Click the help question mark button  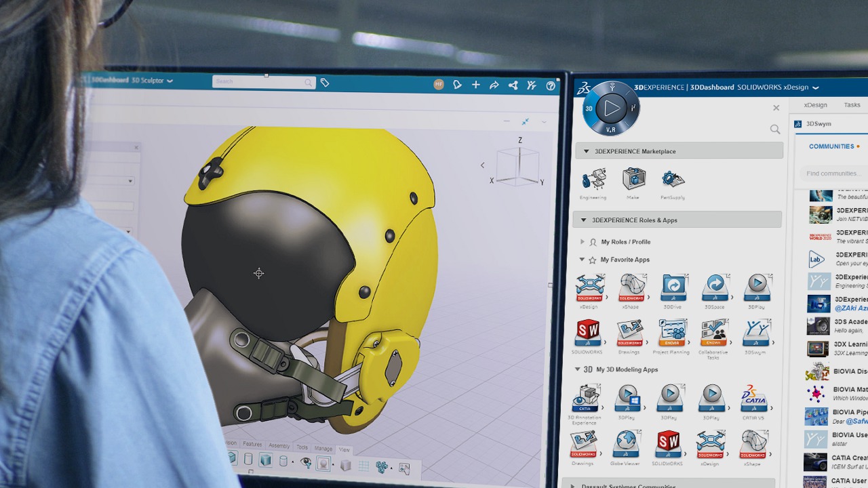[x=551, y=86]
